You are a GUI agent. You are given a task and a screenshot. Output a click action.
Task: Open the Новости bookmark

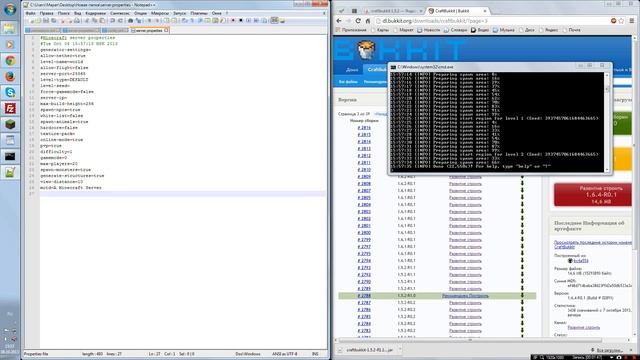429,30
